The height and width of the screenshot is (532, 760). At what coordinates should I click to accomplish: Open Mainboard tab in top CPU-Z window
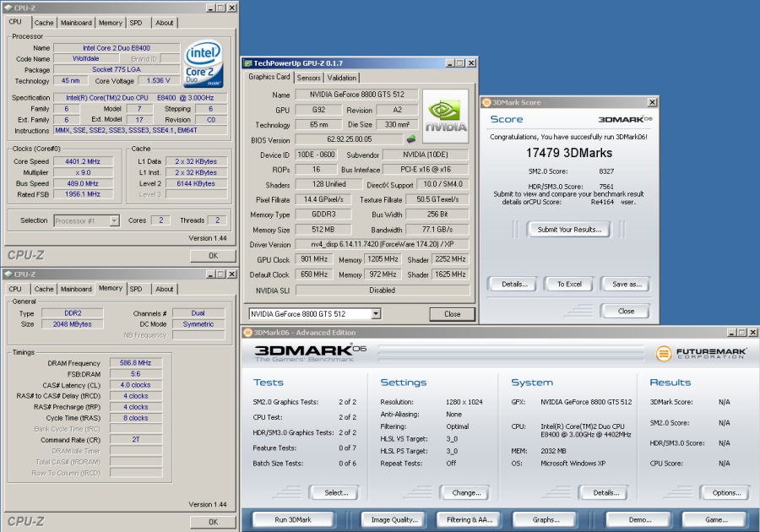coord(76,23)
